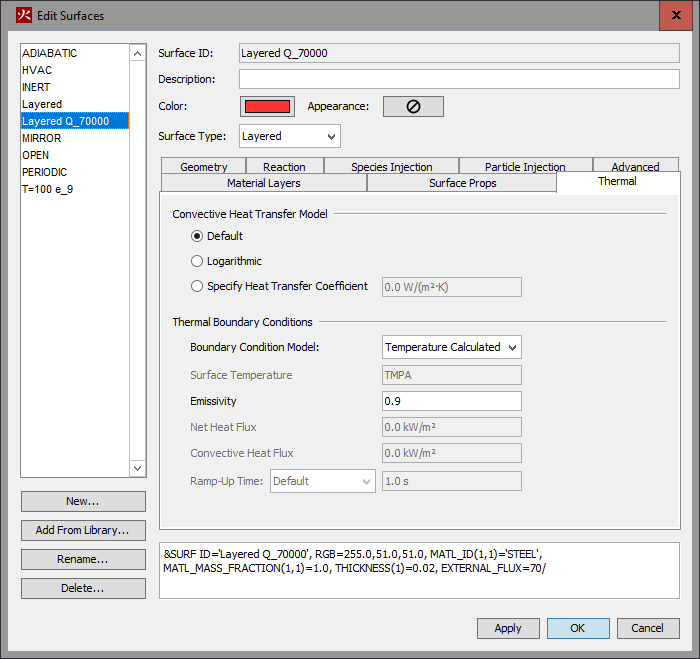The image size is (700, 659).
Task: Click the Surface Temperature TMPA field
Action: coord(451,375)
